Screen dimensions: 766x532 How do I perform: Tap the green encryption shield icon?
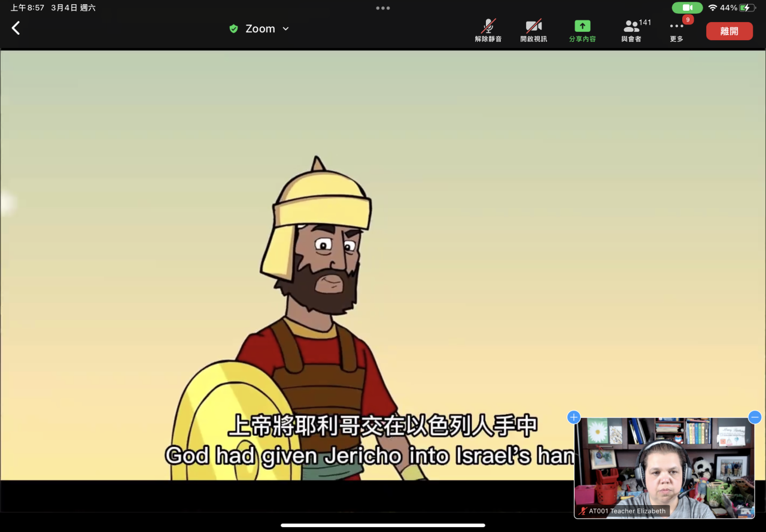(x=233, y=29)
